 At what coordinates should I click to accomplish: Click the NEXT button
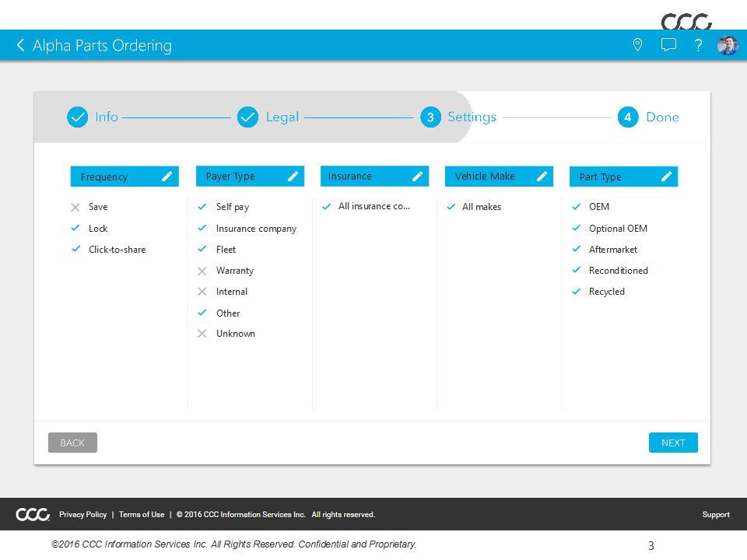673,443
